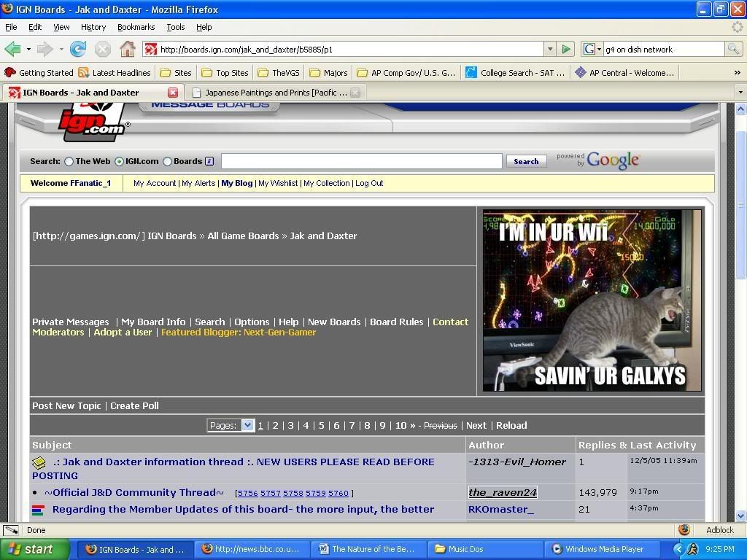
Task: Select The Web search radio button
Action: pyautogui.click(x=69, y=161)
